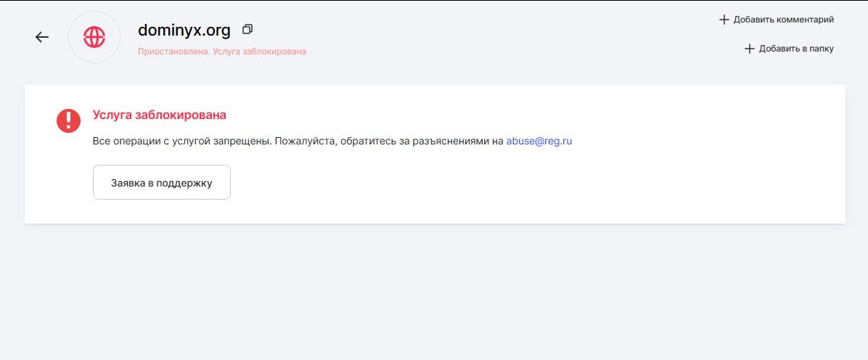Click the empty gray area below the card

pyautogui.click(x=434, y=290)
